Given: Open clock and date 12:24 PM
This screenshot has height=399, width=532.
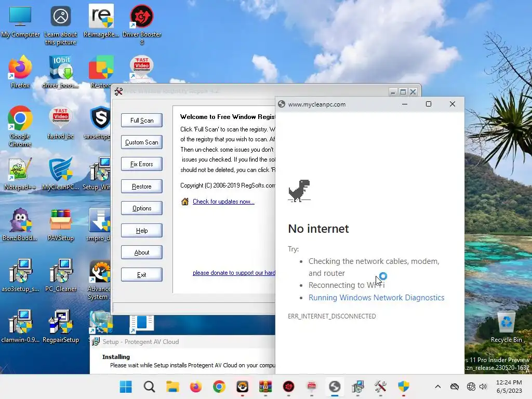Looking at the screenshot, I should (509, 387).
